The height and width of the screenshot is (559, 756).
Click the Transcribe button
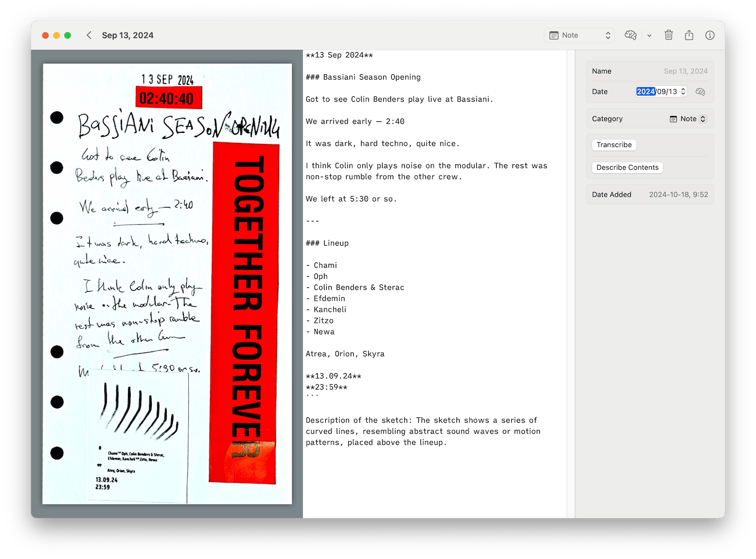pyautogui.click(x=614, y=145)
